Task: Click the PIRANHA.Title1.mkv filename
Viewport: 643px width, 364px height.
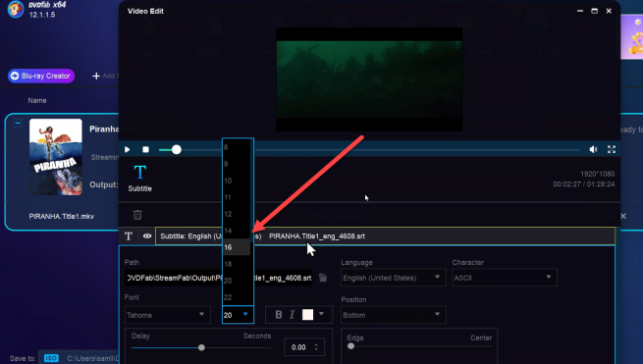Action: (x=62, y=216)
